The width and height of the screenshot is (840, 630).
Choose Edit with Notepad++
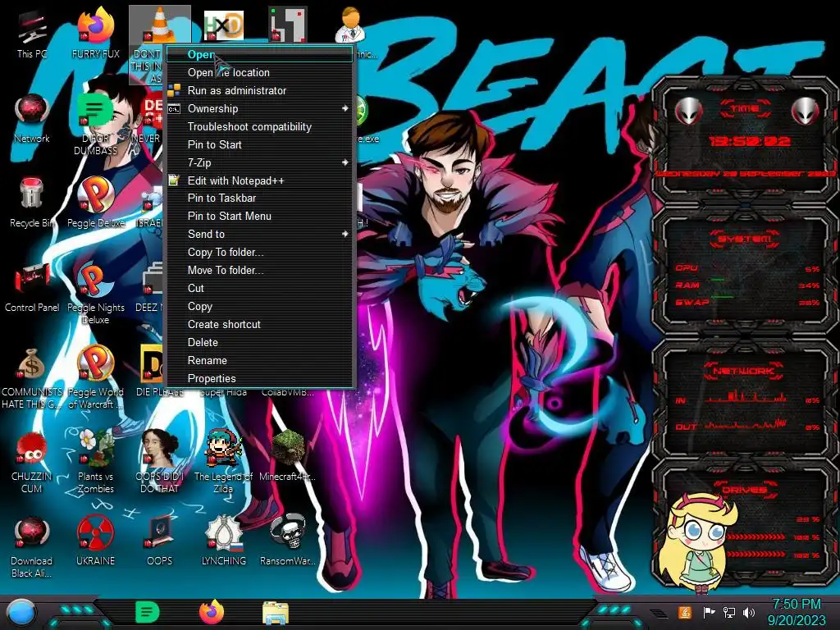click(x=260, y=180)
